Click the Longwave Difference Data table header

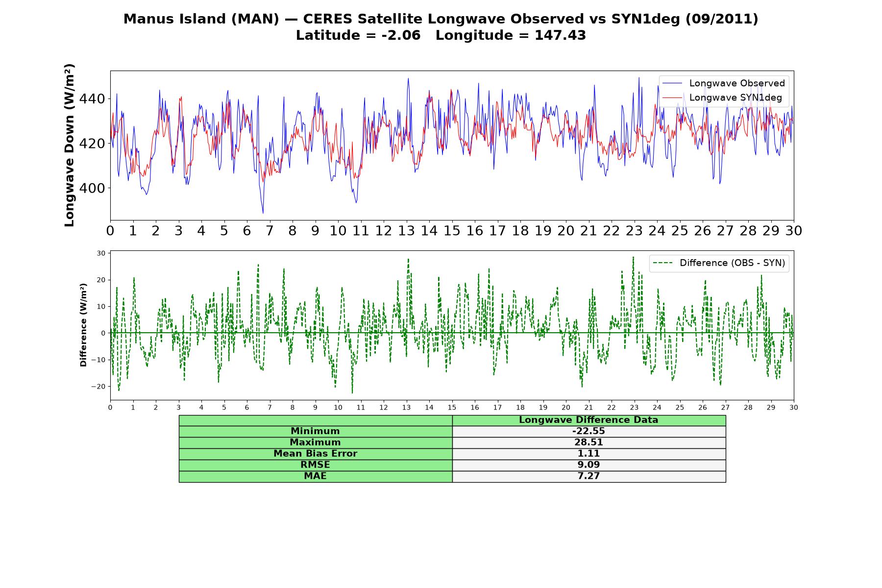click(x=589, y=420)
